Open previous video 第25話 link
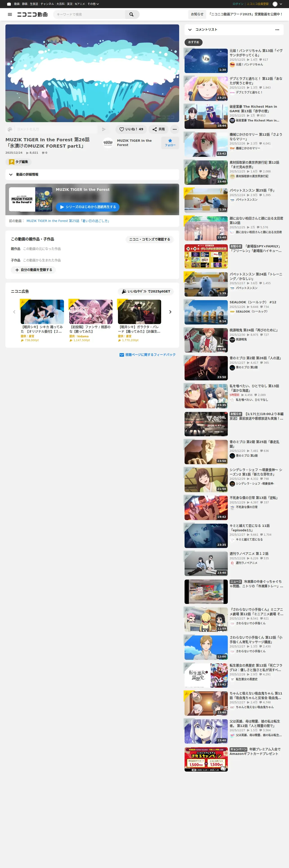 68,221
